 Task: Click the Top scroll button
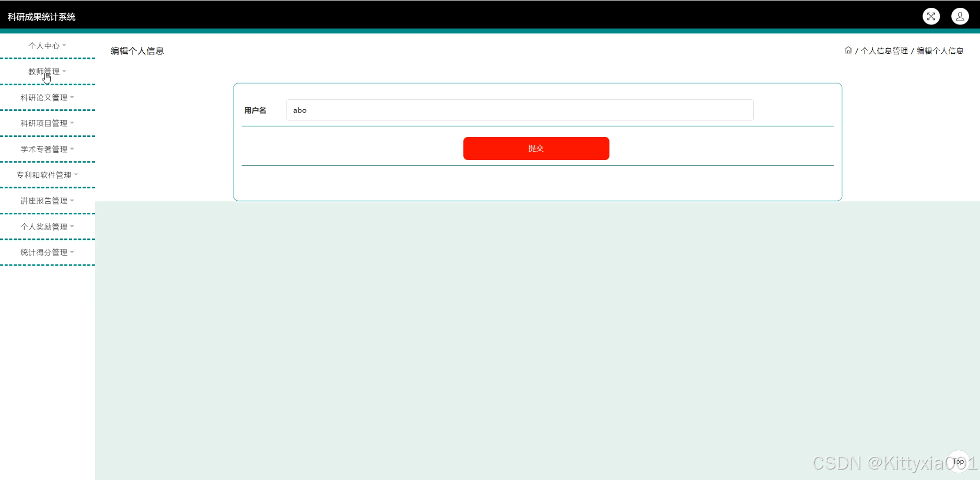[x=958, y=461]
